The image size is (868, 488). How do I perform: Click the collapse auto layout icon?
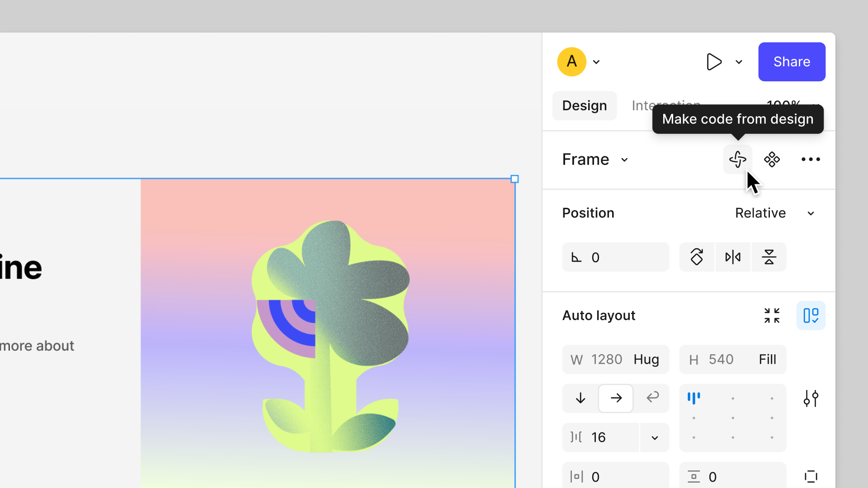point(772,315)
